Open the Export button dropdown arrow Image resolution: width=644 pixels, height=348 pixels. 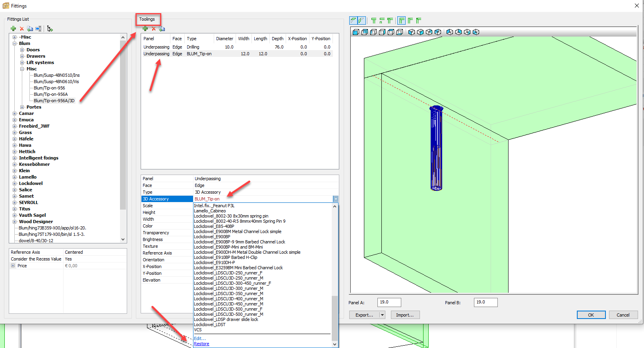[382, 315]
